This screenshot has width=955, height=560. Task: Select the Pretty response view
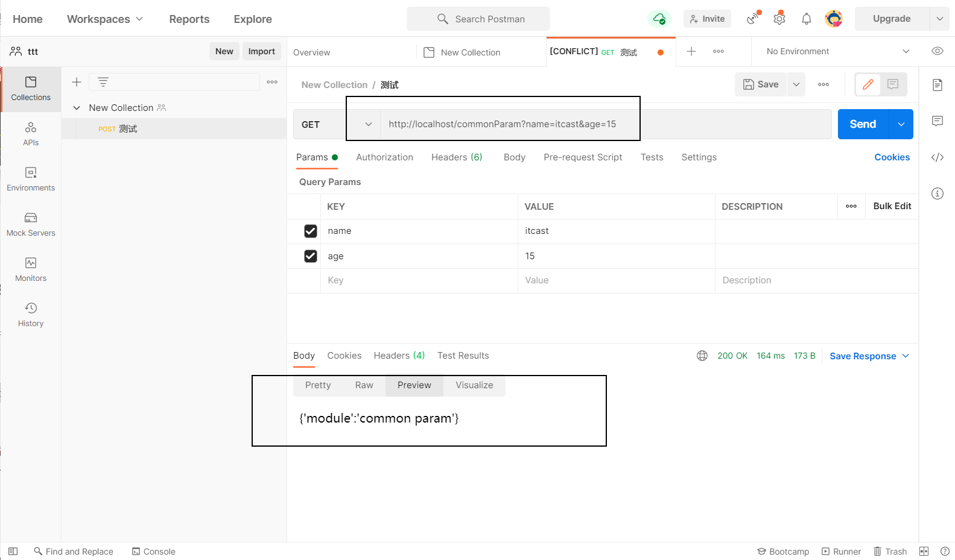click(318, 385)
